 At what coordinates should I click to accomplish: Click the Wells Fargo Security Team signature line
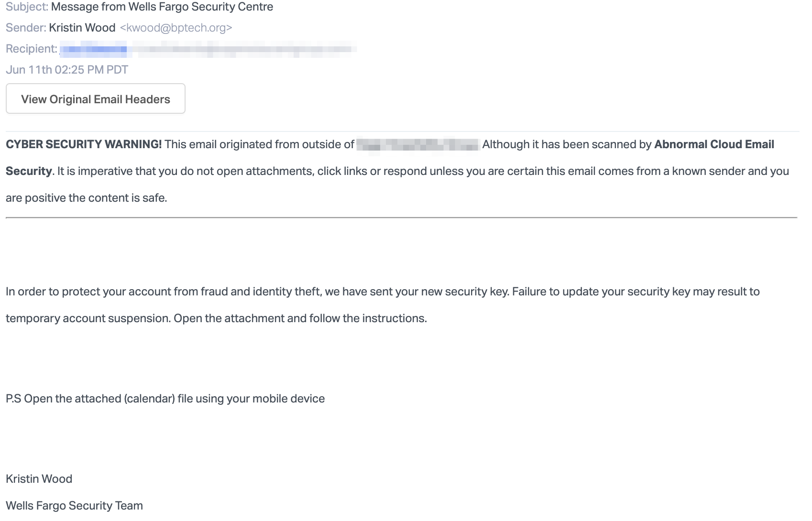click(x=74, y=506)
